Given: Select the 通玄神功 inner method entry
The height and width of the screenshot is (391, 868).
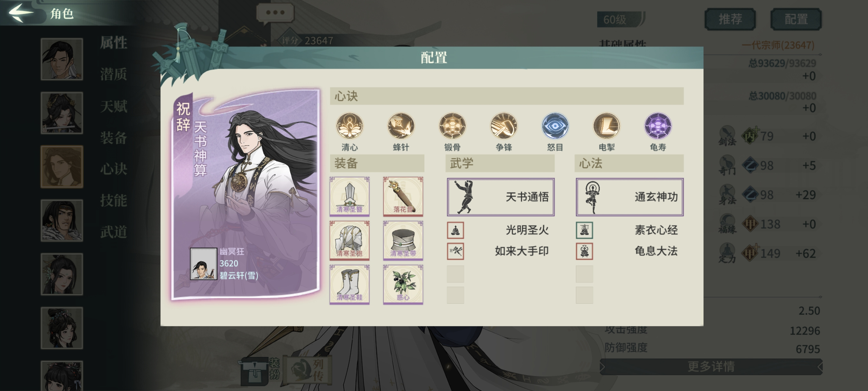Looking at the screenshot, I should (x=630, y=197).
